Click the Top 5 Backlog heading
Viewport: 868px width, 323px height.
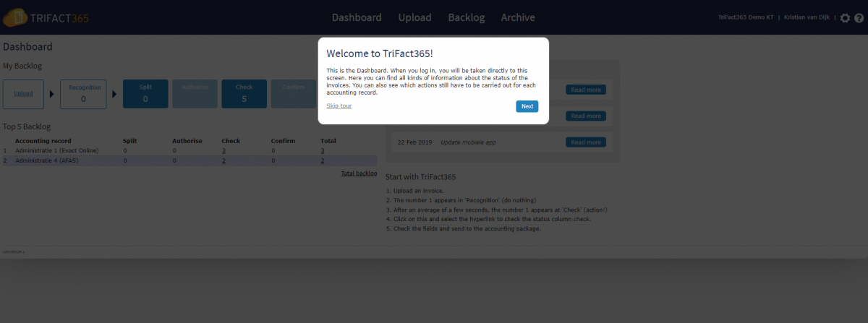point(27,126)
